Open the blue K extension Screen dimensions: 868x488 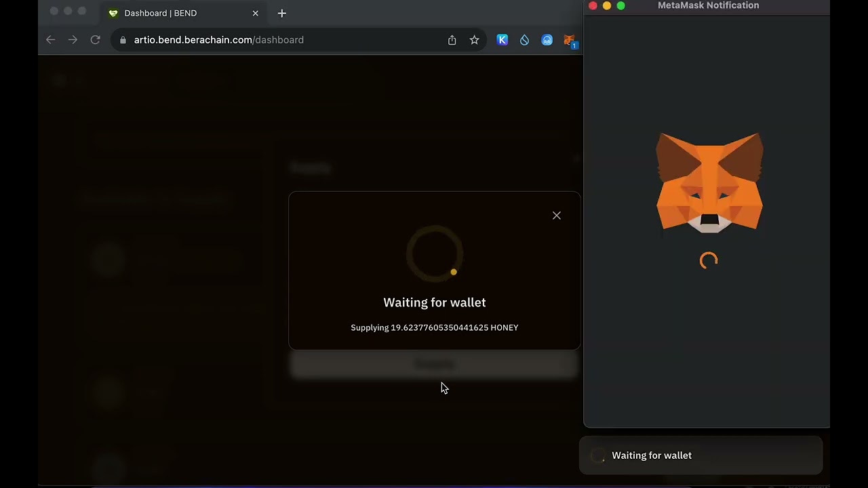pyautogui.click(x=502, y=40)
